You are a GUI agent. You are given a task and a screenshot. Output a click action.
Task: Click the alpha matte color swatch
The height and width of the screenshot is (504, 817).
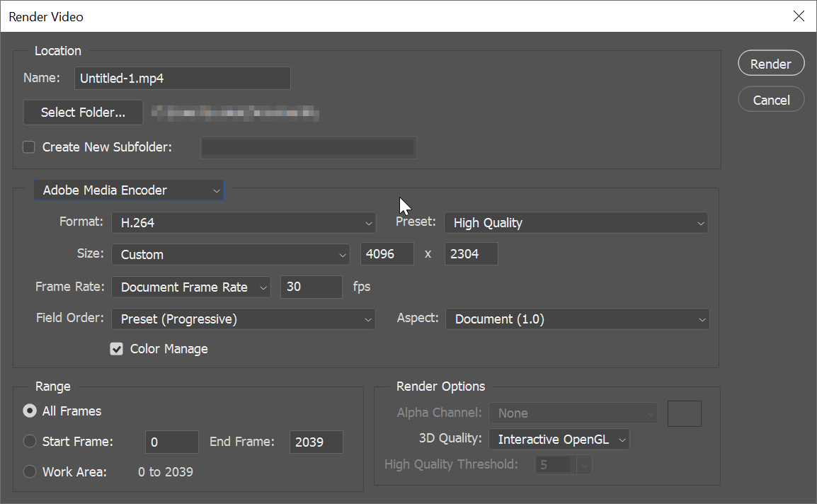(684, 413)
